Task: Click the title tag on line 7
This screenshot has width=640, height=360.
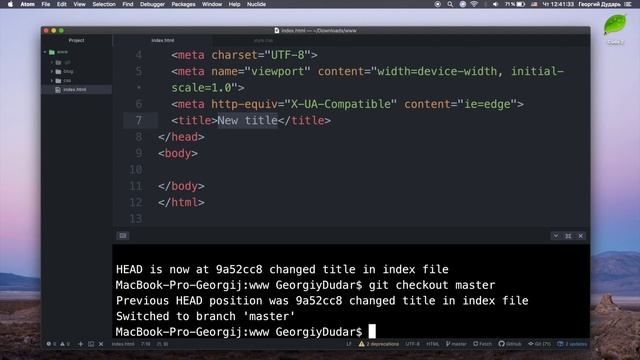Action: [x=194, y=120]
